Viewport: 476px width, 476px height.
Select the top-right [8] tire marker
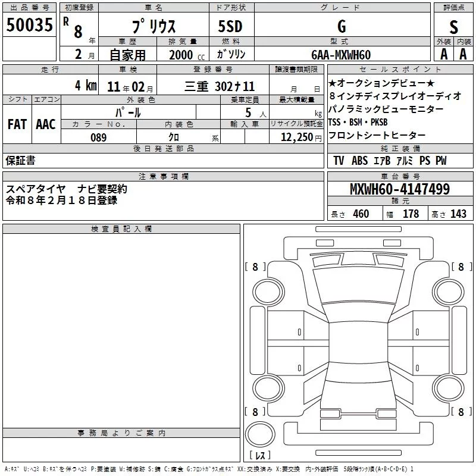click(461, 267)
